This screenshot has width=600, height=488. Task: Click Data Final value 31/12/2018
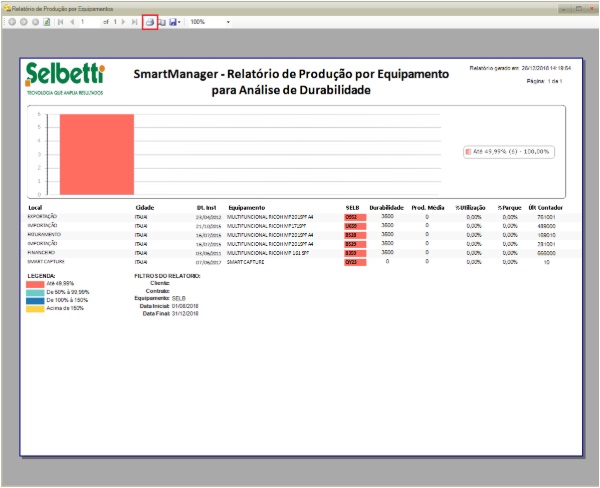[x=185, y=313]
